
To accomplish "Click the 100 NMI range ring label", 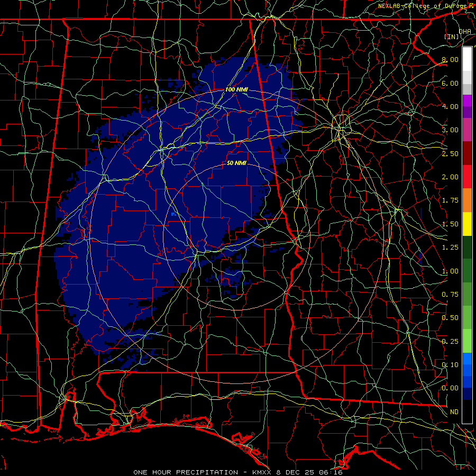I will pos(236,89).
